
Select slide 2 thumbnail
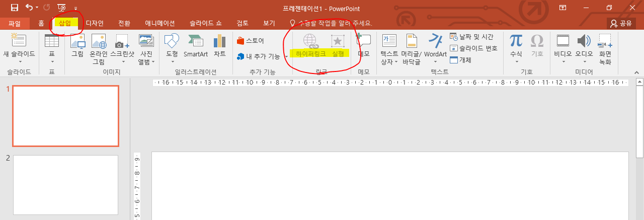click(65, 185)
